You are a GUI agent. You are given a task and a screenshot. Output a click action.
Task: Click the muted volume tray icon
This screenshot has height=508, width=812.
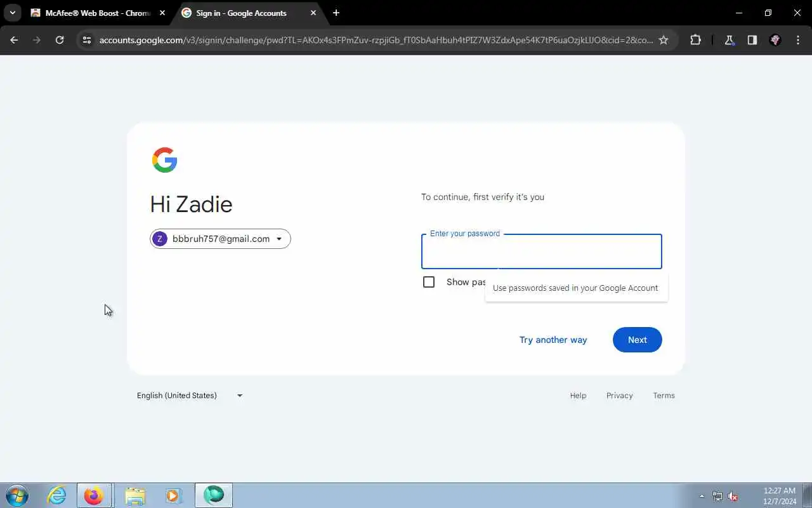pos(733,497)
